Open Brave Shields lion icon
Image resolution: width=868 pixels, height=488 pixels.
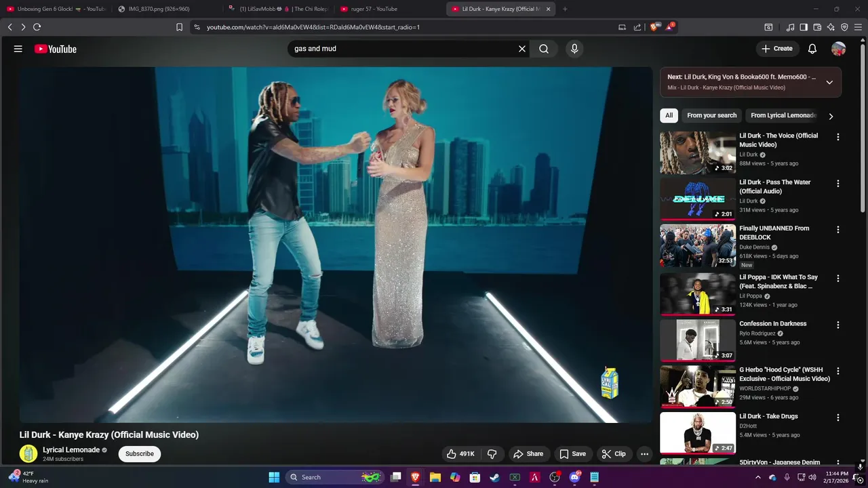tap(654, 27)
